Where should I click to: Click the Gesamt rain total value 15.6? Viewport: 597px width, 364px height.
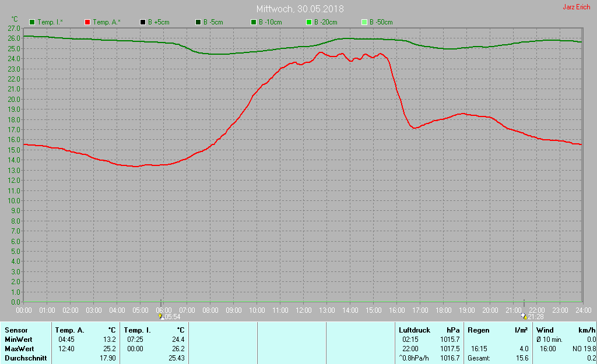tap(522, 358)
